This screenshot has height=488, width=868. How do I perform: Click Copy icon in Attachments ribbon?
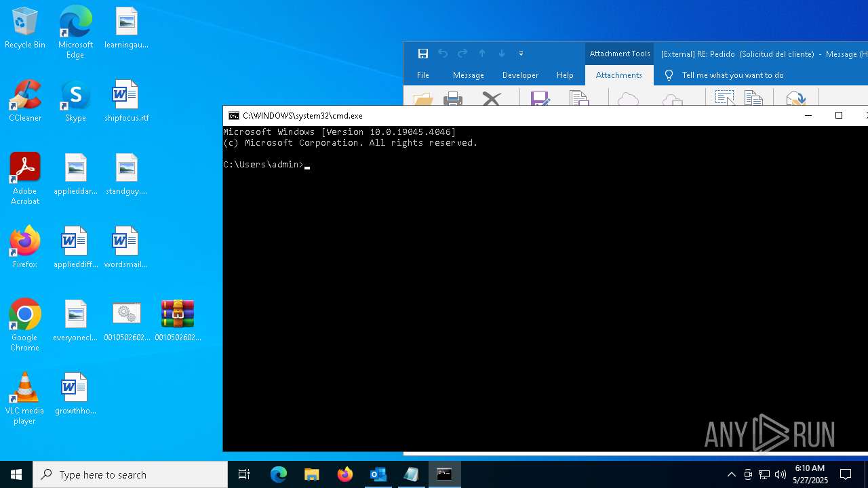point(753,99)
